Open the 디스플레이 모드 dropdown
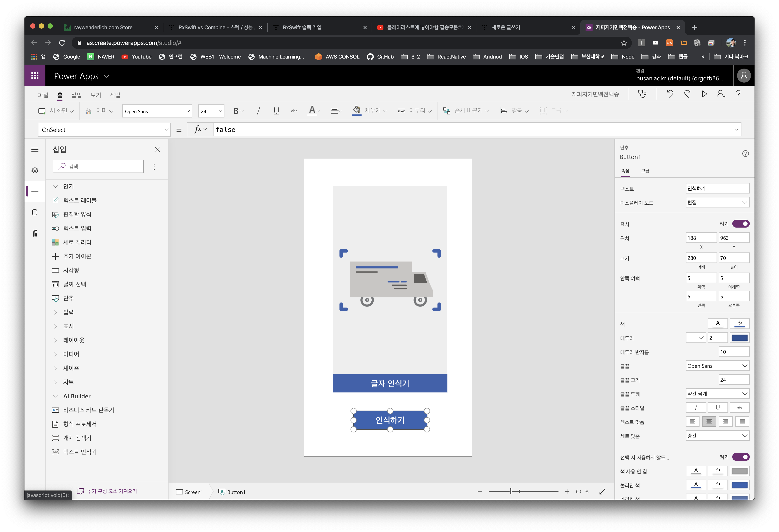 click(x=717, y=202)
